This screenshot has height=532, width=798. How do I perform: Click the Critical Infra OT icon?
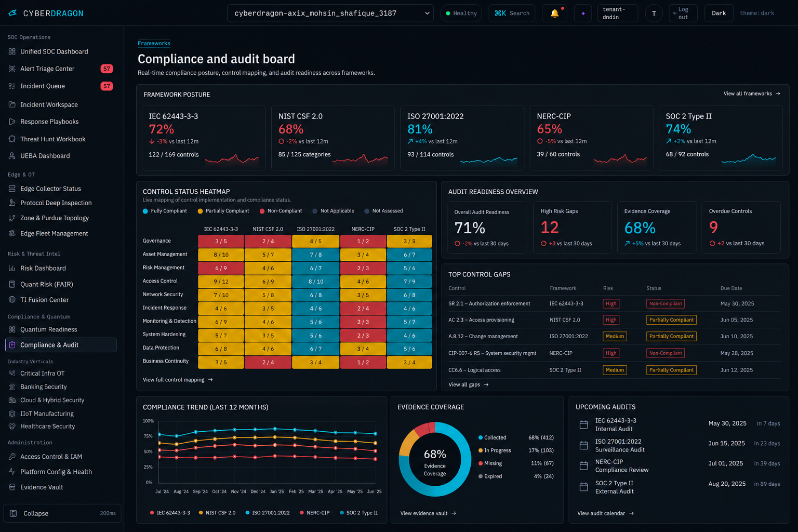[x=12, y=373]
